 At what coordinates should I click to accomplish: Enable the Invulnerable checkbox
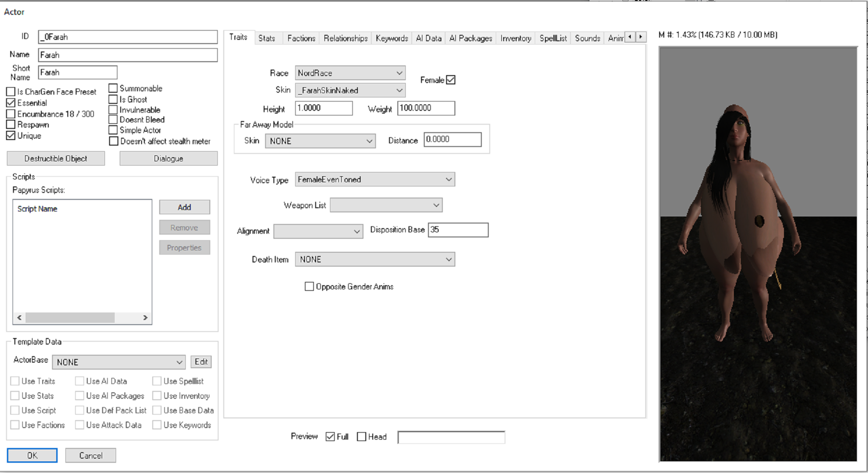pos(113,110)
